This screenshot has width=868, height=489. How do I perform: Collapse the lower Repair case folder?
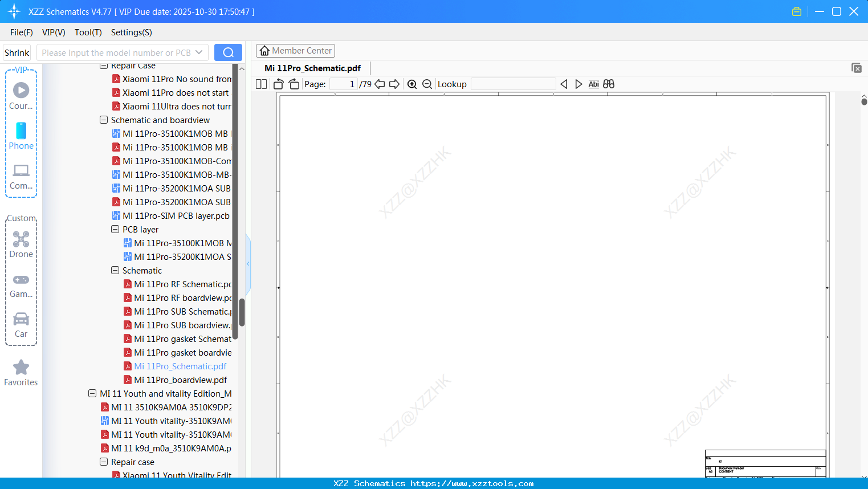coord(104,462)
